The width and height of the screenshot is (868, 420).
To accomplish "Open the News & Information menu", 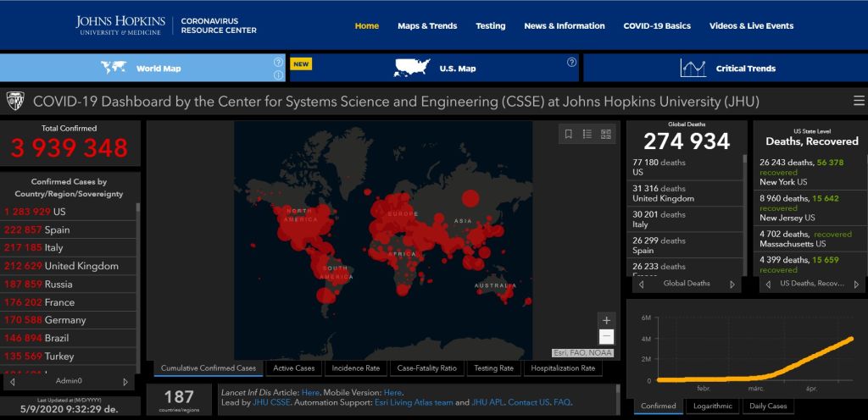I will point(565,26).
